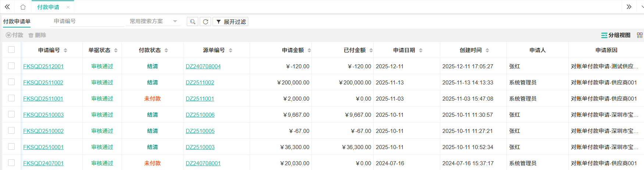Check the row for FKSQD2512001
The image size is (644, 170).
pos(11,66)
